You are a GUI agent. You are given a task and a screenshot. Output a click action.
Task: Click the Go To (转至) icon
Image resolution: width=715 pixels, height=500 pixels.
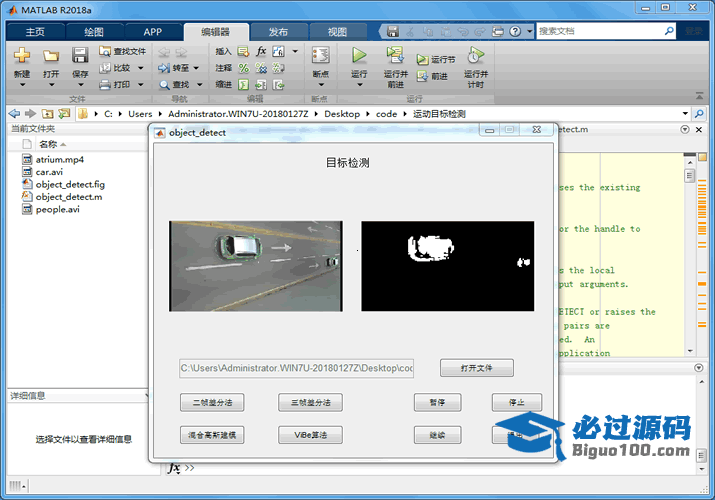[x=164, y=68]
